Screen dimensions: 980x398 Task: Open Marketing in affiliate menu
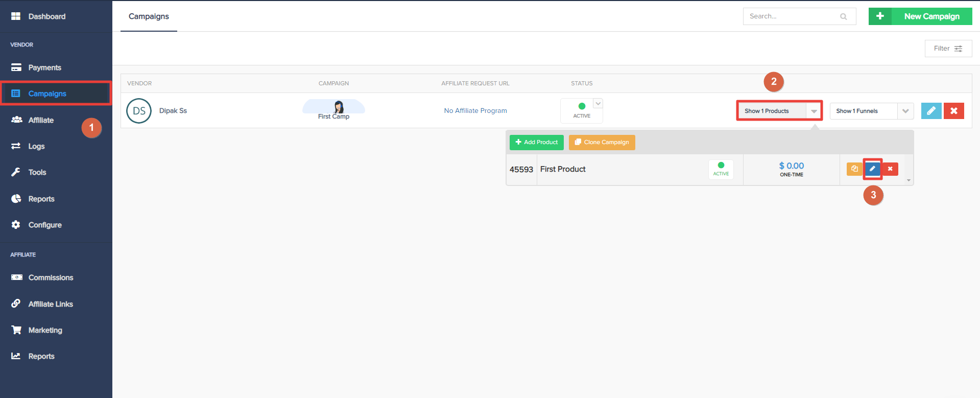click(x=45, y=330)
